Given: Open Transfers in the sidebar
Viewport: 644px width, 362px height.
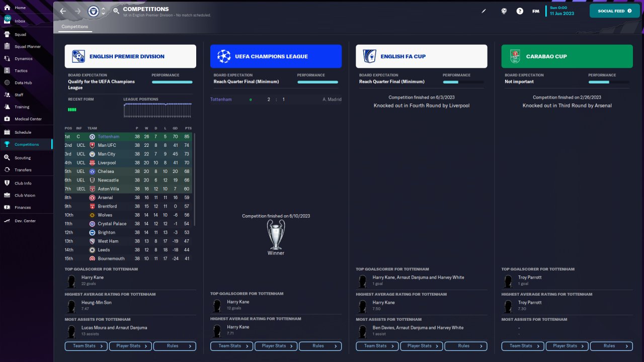Looking at the screenshot, I should (26, 170).
